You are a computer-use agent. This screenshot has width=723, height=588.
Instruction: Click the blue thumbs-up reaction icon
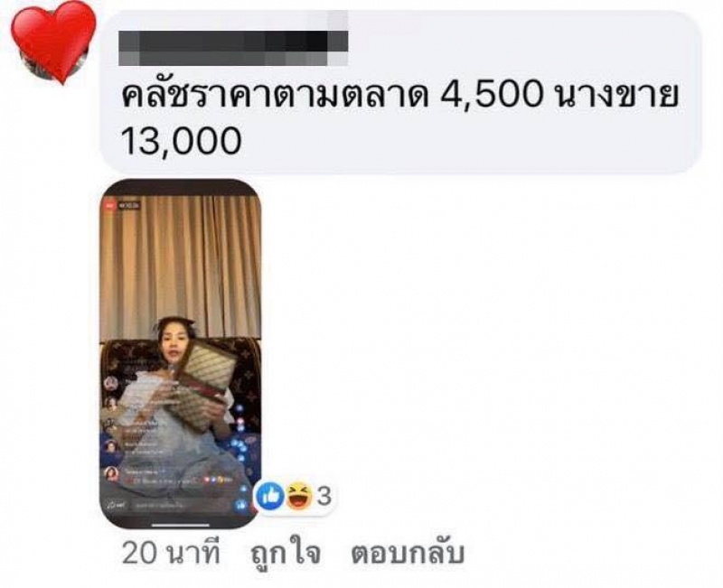pos(269,496)
